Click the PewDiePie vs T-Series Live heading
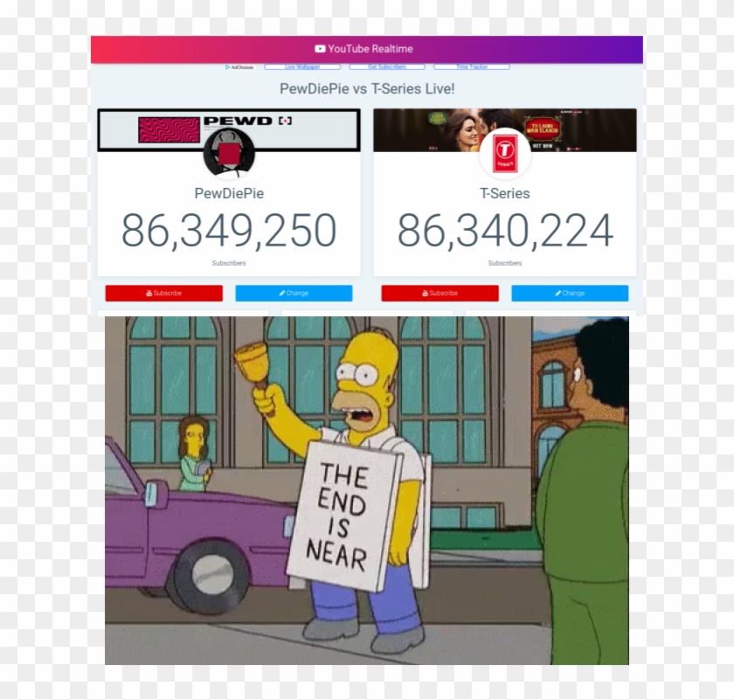 click(x=367, y=88)
